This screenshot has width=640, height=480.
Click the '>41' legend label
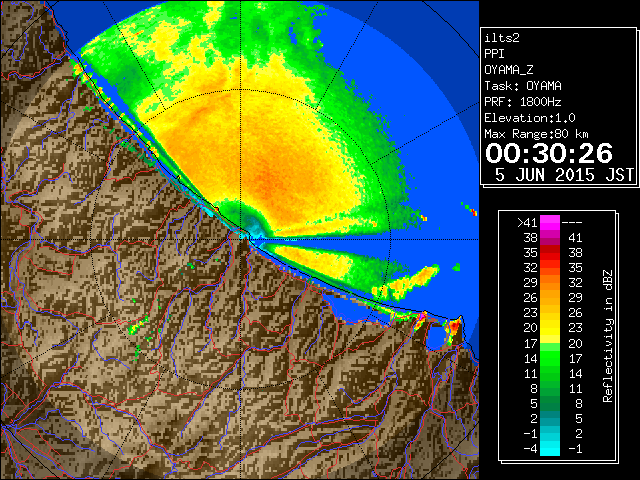pos(527,223)
